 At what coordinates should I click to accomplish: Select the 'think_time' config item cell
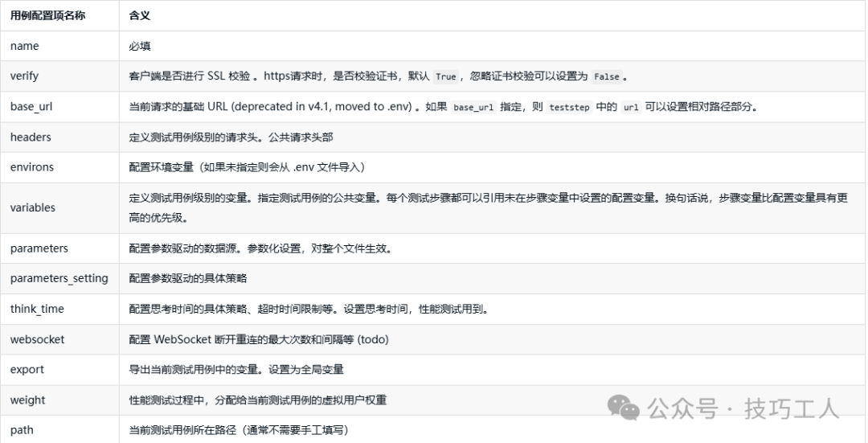pos(59,309)
